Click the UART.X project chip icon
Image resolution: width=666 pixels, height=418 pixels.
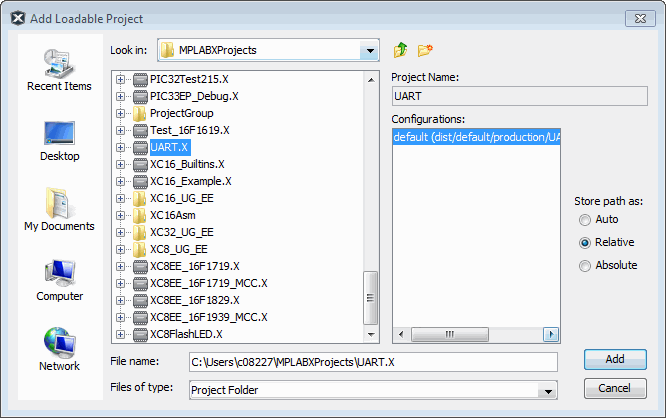140,147
